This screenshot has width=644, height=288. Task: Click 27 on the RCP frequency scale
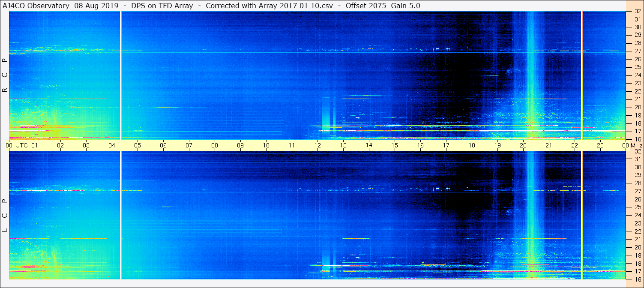(637, 51)
